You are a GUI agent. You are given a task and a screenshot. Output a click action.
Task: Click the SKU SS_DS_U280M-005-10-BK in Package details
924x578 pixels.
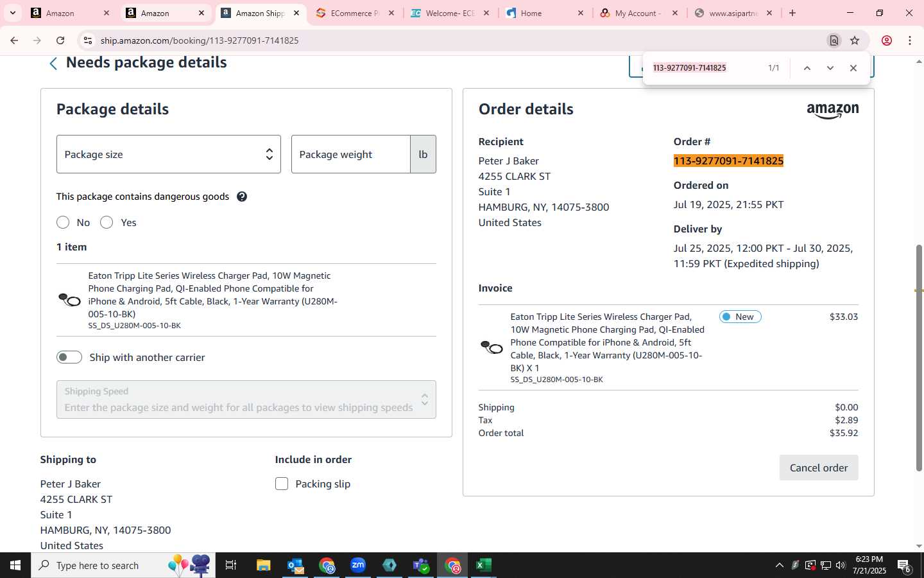(x=135, y=326)
